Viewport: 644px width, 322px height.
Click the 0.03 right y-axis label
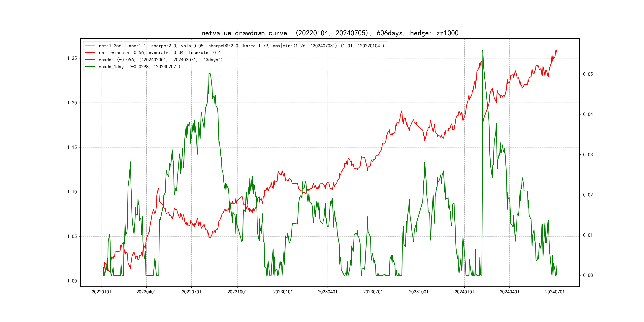tap(588, 155)
